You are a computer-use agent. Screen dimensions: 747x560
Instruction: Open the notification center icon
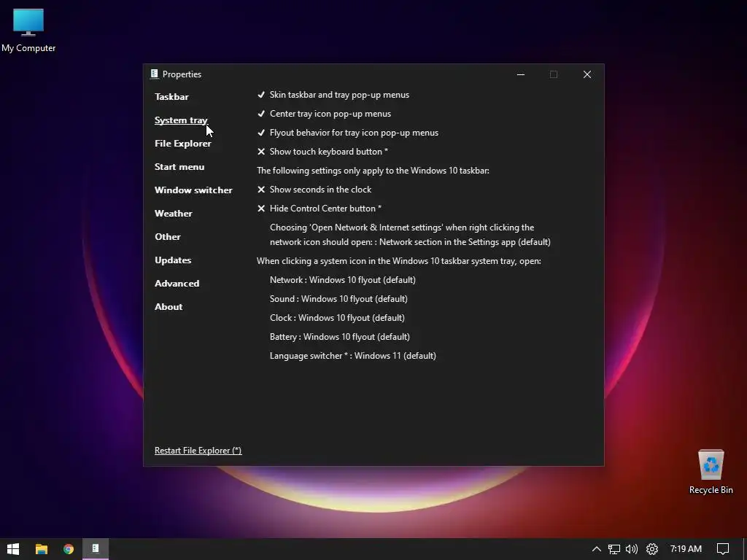coord(723,549)
